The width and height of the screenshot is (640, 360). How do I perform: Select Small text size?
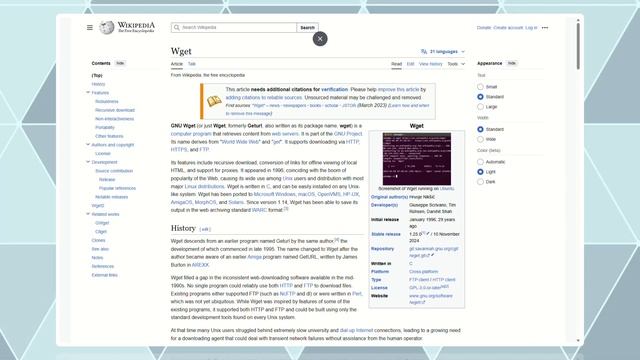click(480, 87)
